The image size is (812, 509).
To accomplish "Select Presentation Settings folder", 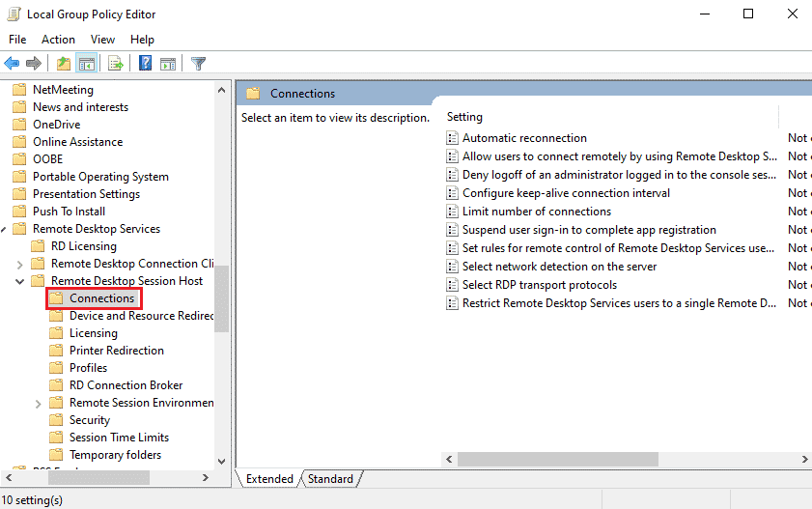I will (86, 194).
